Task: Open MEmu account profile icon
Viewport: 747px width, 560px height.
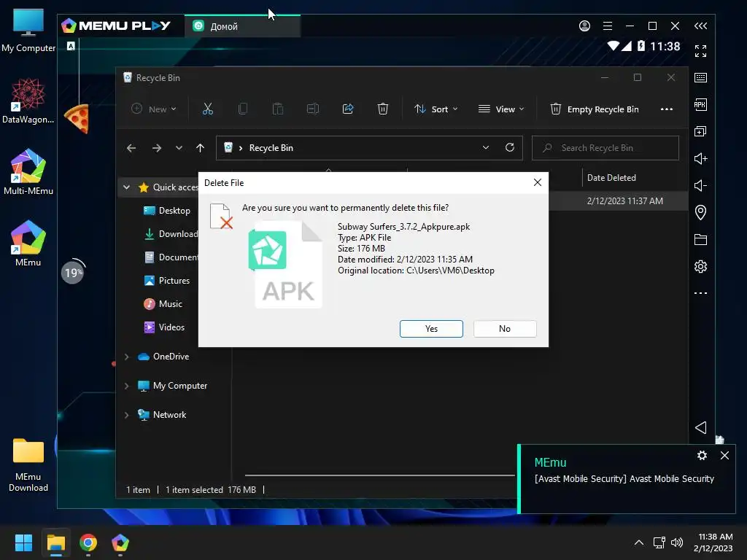Action: pos(584,26)
